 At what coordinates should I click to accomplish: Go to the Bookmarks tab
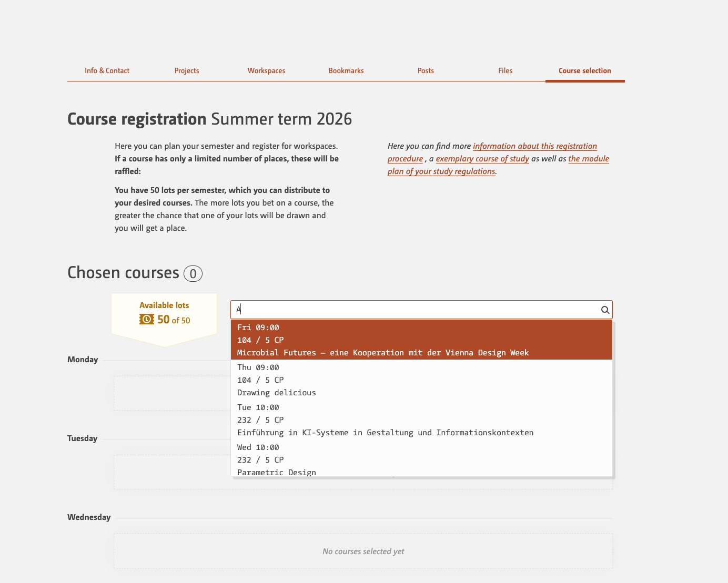pyautogui.click(x=346, y=70)
